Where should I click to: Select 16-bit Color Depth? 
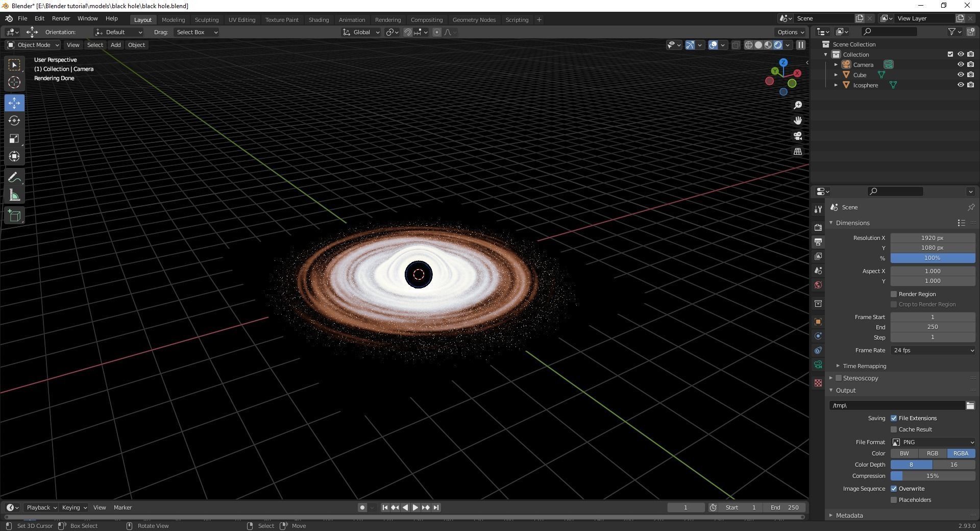tap(953, 465)
